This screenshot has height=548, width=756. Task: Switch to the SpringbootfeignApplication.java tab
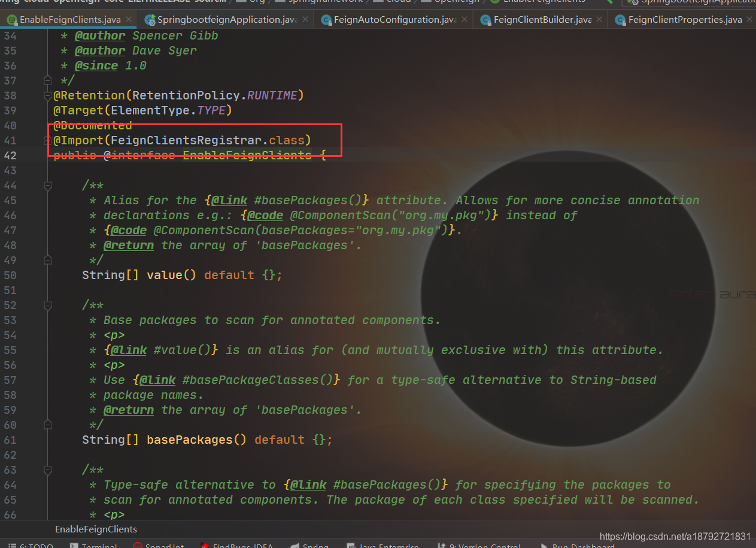tap(226, 20)
